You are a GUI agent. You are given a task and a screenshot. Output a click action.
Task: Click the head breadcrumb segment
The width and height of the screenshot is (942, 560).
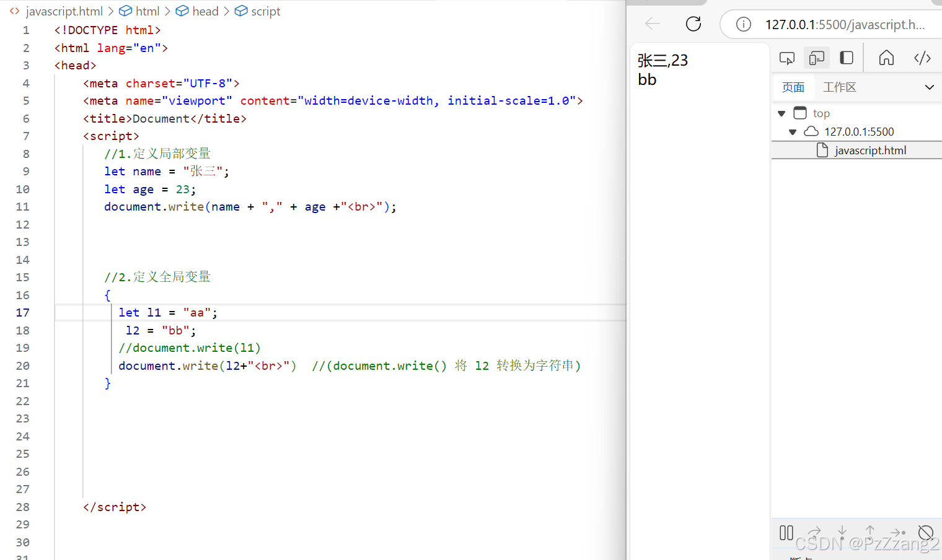[205, 11]
